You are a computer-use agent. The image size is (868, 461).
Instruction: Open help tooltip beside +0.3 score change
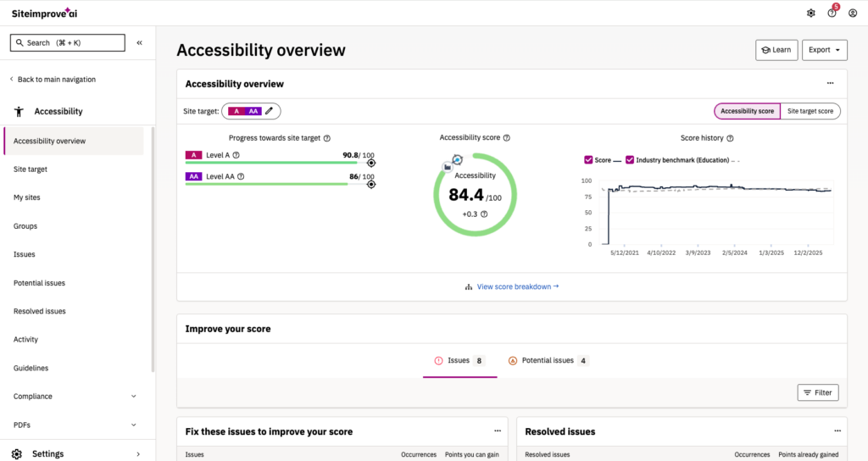click(x=484, y=214)
